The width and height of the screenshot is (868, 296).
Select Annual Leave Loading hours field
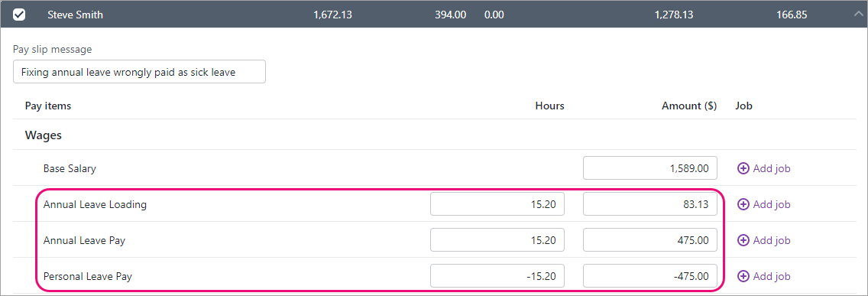(x=497, y=204)
